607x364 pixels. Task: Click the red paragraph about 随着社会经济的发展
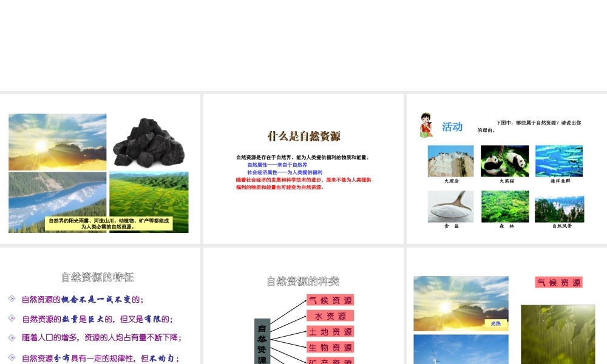click(x=303, y=183)
